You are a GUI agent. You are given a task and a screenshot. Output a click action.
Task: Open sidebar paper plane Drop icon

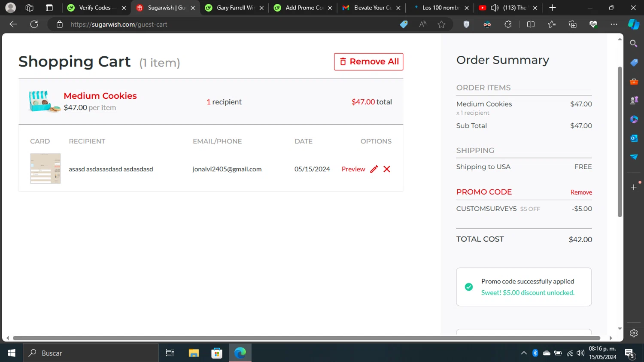point(634,157)
